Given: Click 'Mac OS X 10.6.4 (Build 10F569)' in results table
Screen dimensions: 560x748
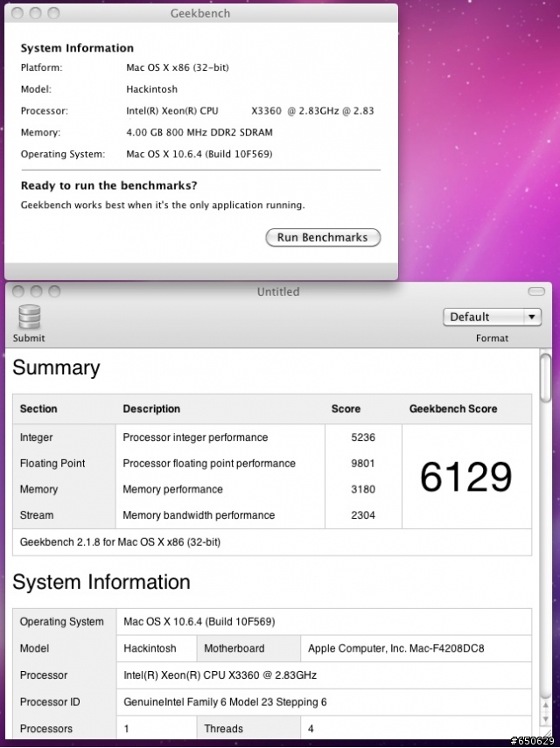Looking at the screenshot, I should [199, 622].
